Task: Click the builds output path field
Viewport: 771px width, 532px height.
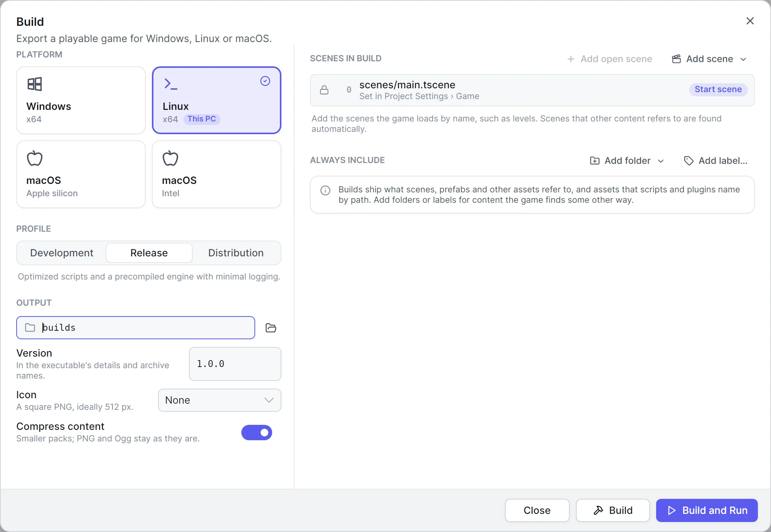Action: 136,328
